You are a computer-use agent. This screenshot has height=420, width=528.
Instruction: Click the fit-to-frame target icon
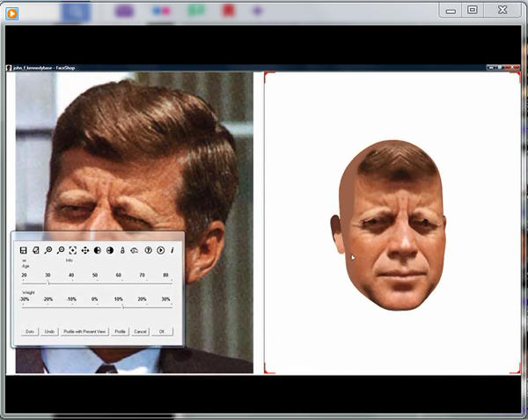click(73, 250)
